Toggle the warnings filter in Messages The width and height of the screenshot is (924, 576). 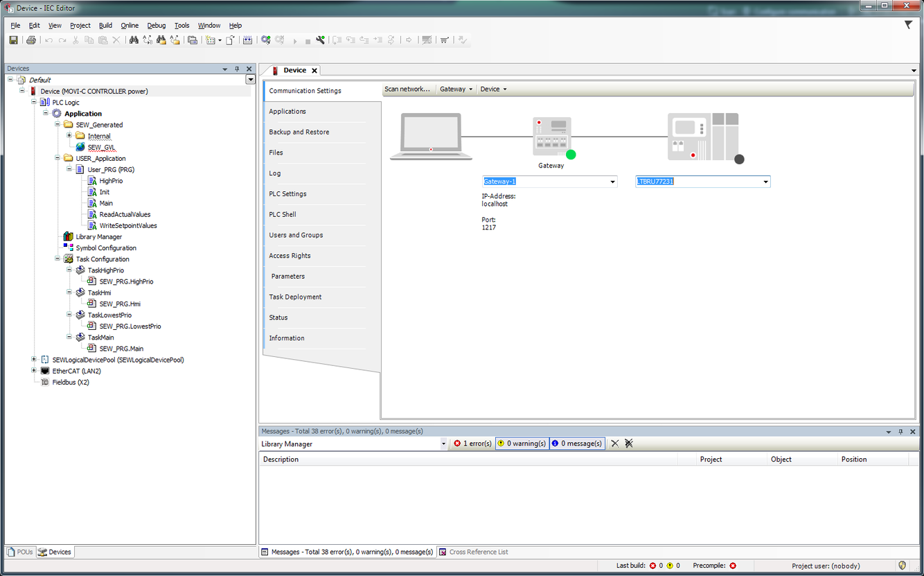tap(522, 444)
